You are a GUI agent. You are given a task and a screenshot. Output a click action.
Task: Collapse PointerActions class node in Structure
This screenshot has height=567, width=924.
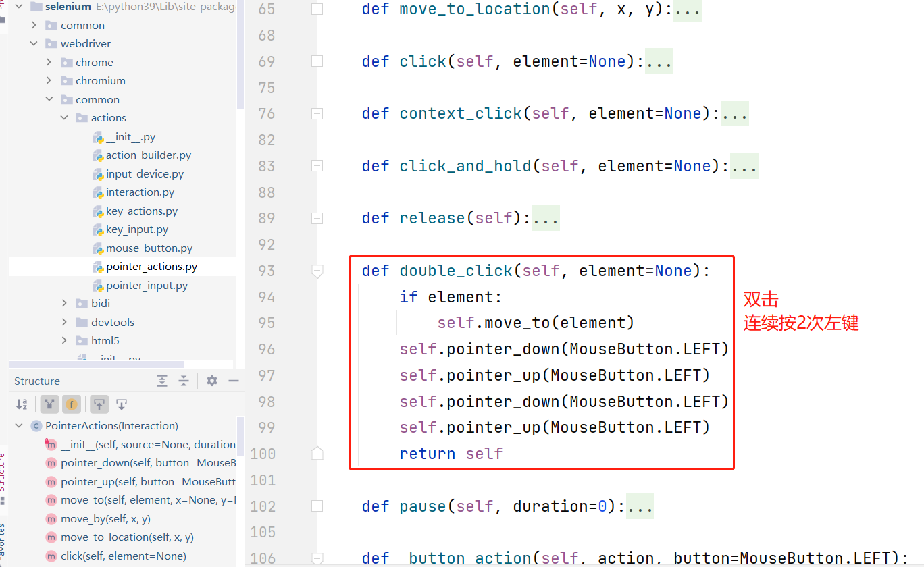[18, 426]
